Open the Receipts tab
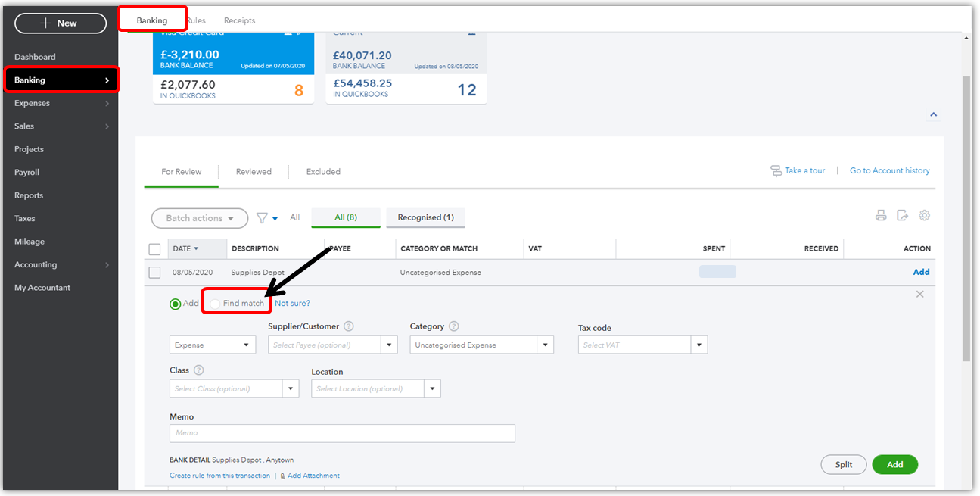This screenshot has width=980, height=496. pos(239,20)
